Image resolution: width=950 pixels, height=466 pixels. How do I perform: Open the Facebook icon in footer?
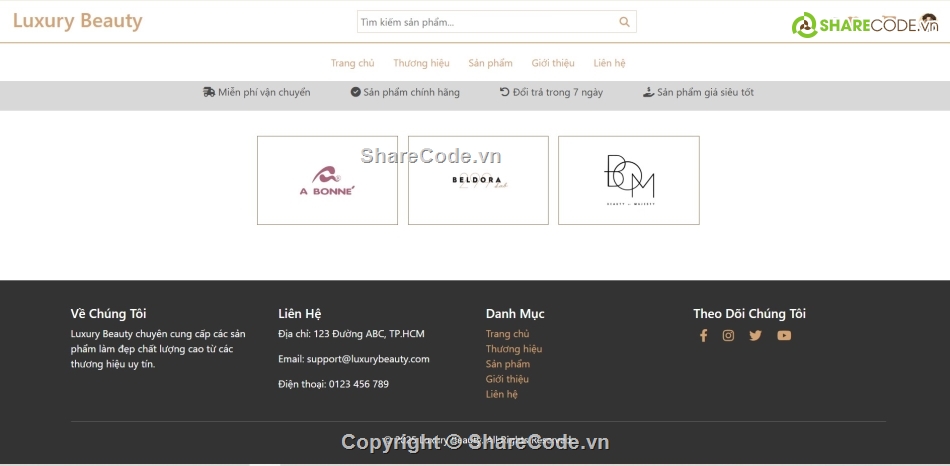point(703,336)
